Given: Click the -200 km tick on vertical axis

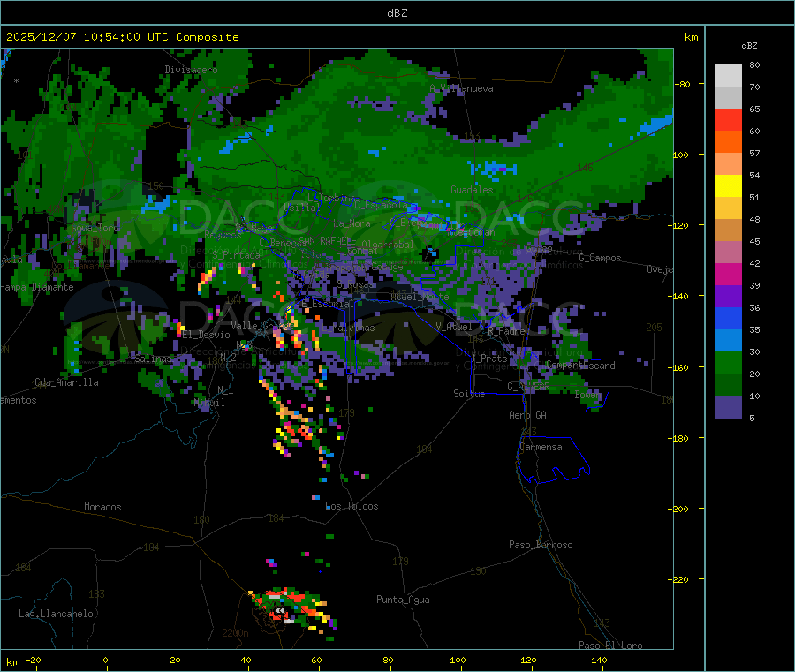Looking at the screenshot, I should [x=679, y=509].
